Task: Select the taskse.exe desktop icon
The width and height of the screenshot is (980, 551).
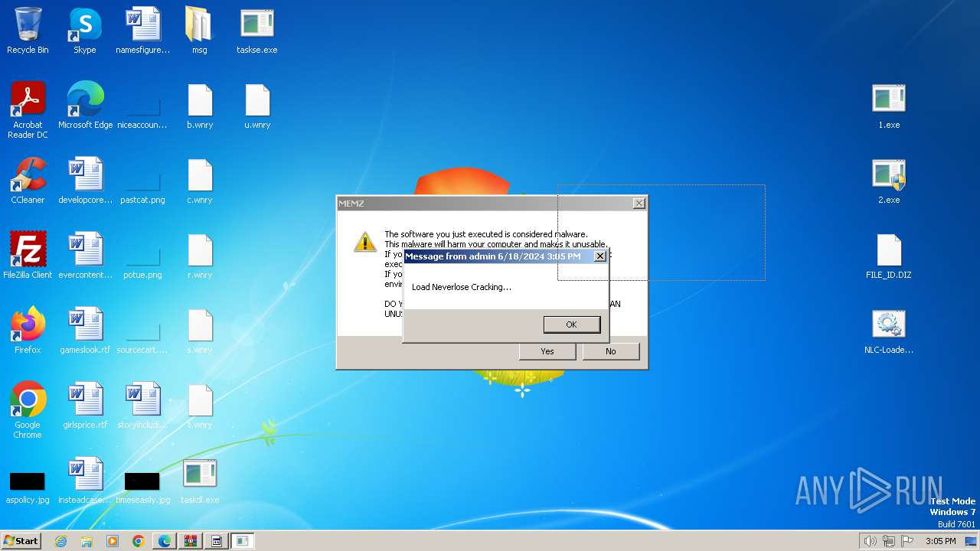Action: (257, 31)
